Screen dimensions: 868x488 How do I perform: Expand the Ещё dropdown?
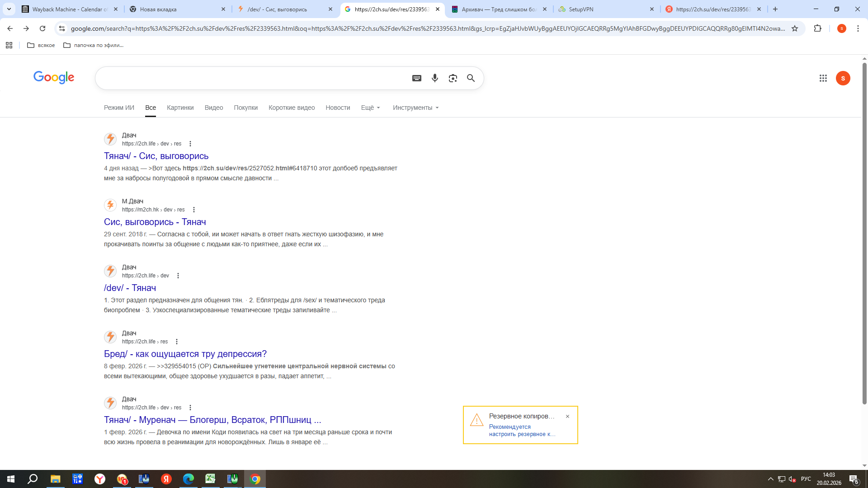[x=371, y=108]
